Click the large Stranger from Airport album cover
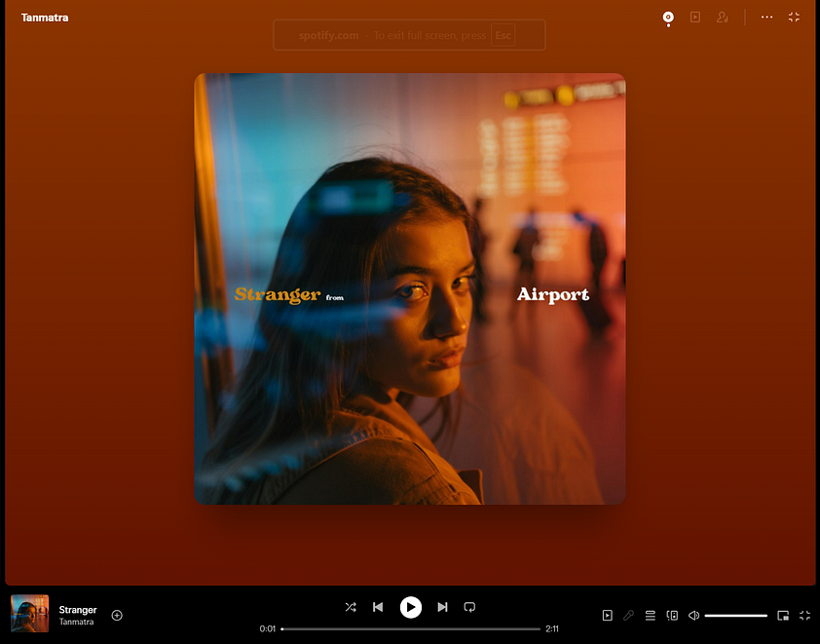The height and width of the screenshot is (644, 820). tap(409, 288)
